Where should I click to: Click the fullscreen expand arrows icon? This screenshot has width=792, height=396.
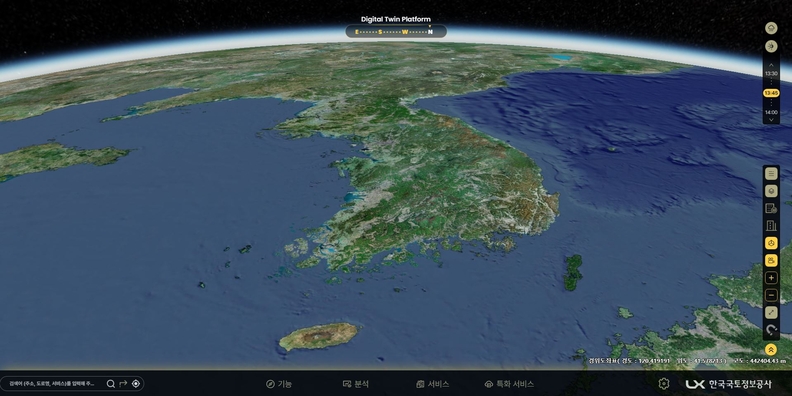point(771,313)
